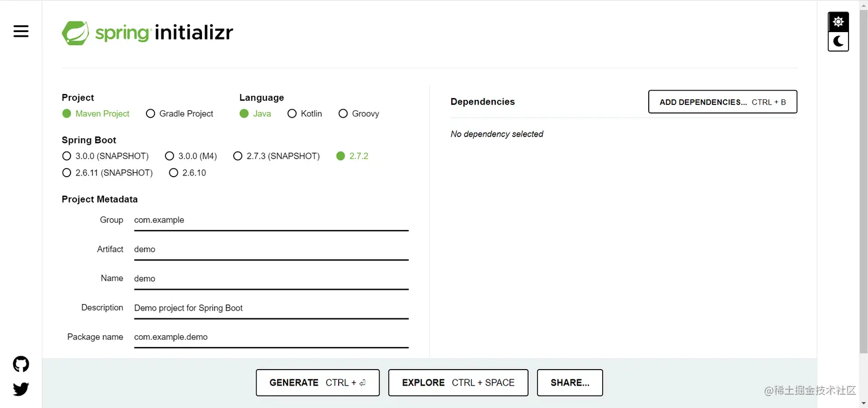The height and width of the screenshot is (408, 868).
Task: Click the Group input field
Action: pos(271,220)
